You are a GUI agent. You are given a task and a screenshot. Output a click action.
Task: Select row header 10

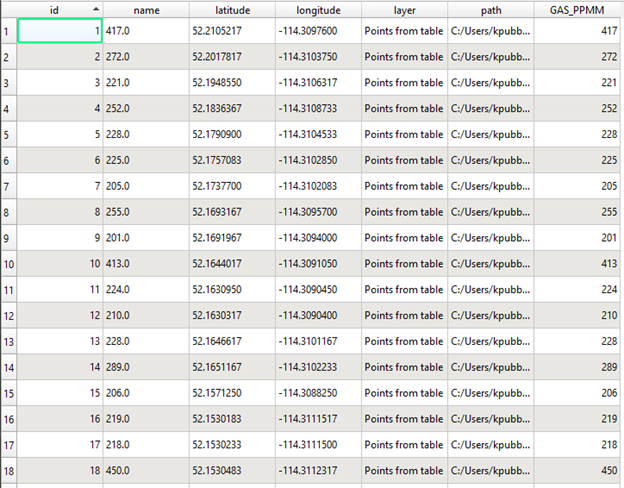(x=8, y=264)
